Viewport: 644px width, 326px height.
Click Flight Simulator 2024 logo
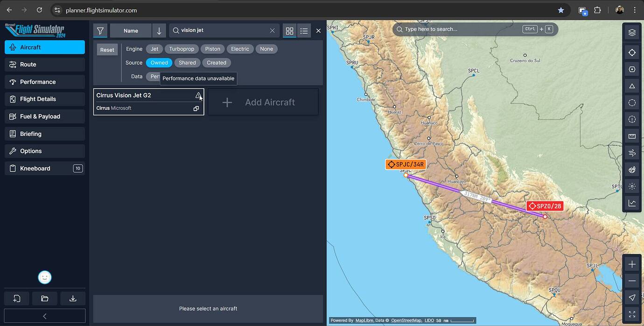[x=35, y=30]
